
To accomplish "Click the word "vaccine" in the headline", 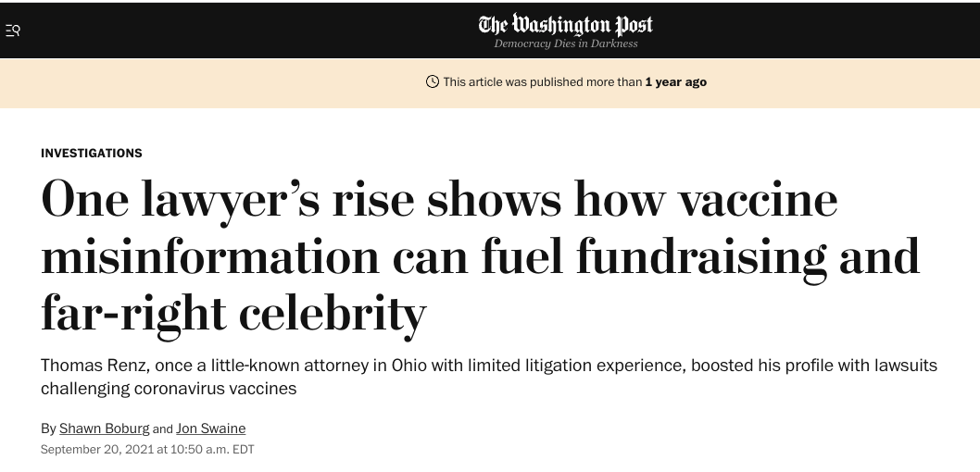I will [758, 200].
